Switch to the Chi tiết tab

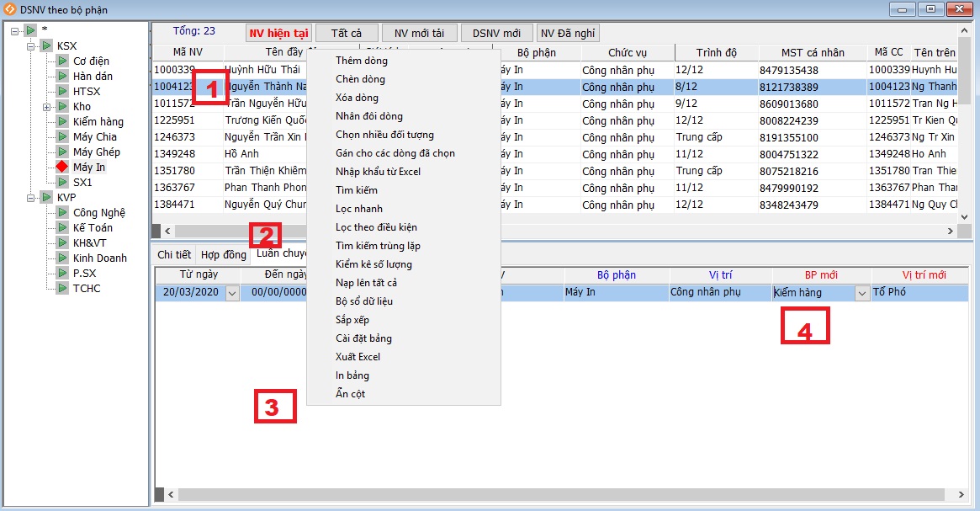click(174, 254)
